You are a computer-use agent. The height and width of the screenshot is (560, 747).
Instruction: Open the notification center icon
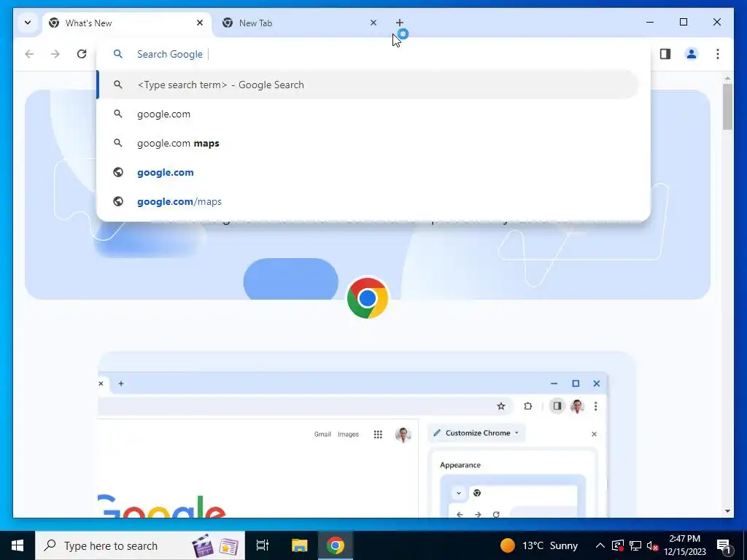724,546
